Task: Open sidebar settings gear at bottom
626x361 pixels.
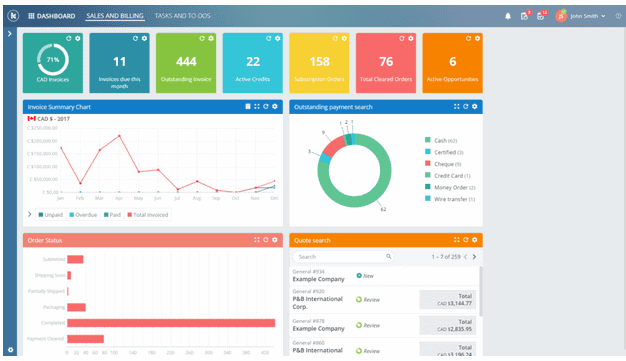Action: click(x=10, y=349)
